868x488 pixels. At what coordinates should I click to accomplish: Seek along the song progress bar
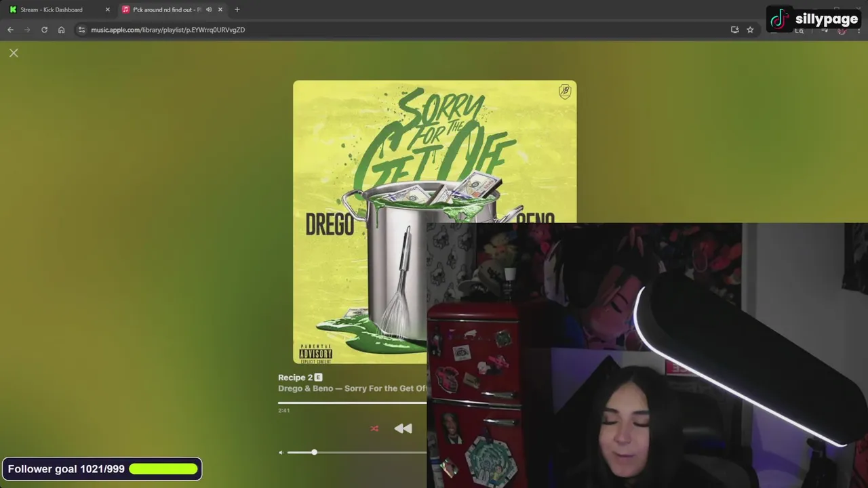tap(352, 403)
